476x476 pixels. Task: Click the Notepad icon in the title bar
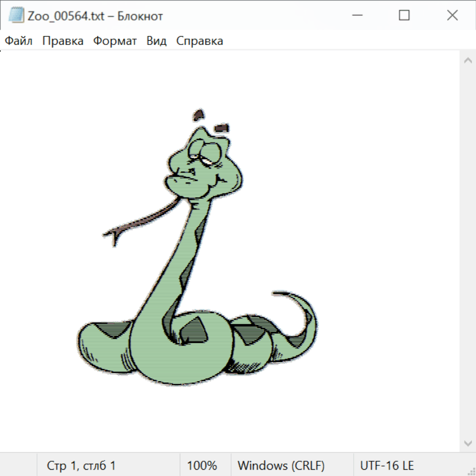(16, 16)
